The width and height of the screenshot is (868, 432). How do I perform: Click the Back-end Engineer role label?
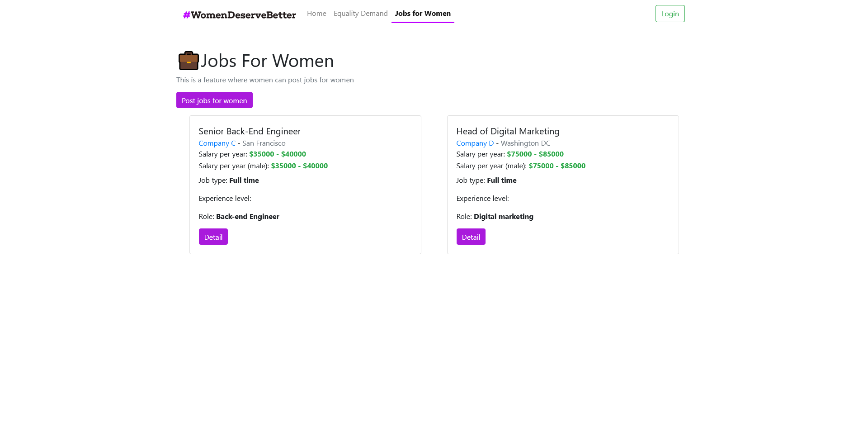pyautogui.click(x=247, y=217)
